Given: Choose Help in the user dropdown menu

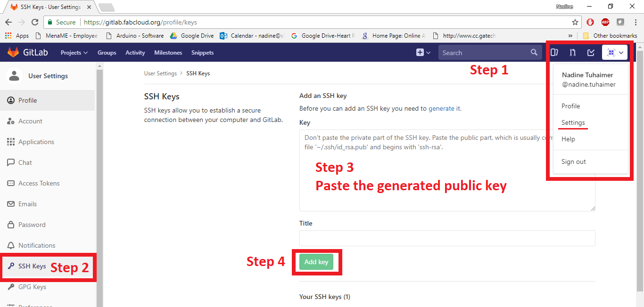Looking at the screenshot, I should 568,139.
